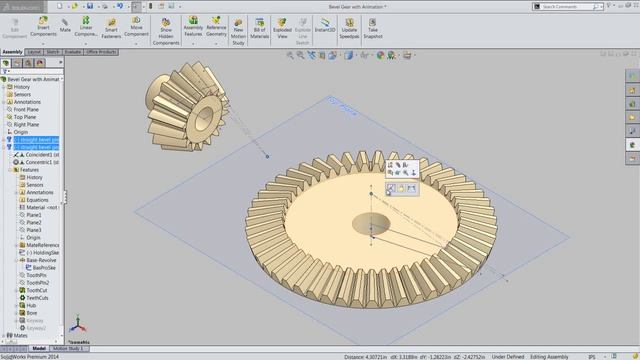This screenshot has width=640, height=360.
Task: Open the Motion Study 1 tab
Action: point(68,349)
